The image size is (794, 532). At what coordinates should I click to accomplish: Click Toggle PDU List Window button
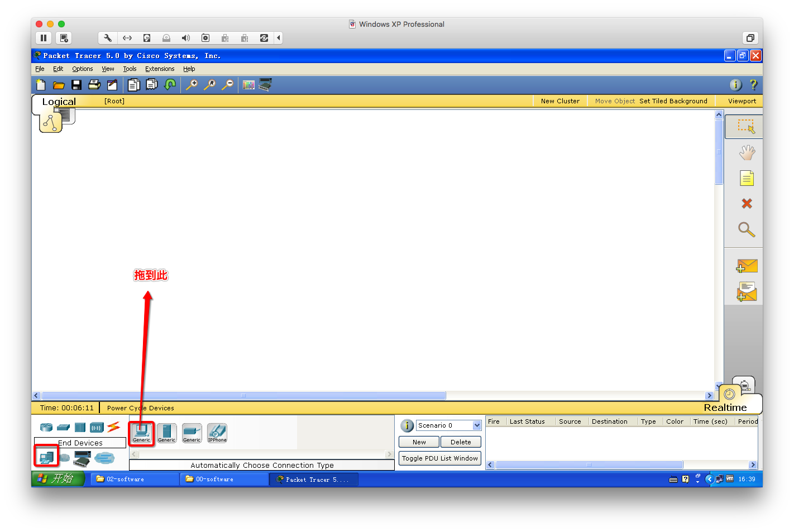coord(440,458)
